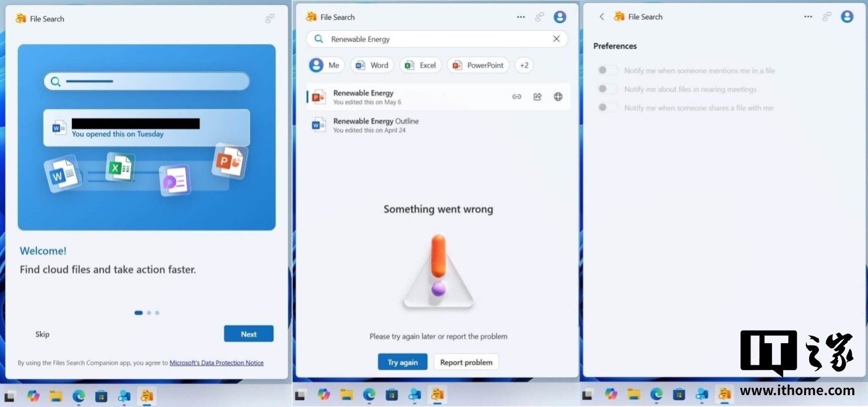Click the magnifier icon in search box
This screenshot has height=407, width=868.
(319, 39)
